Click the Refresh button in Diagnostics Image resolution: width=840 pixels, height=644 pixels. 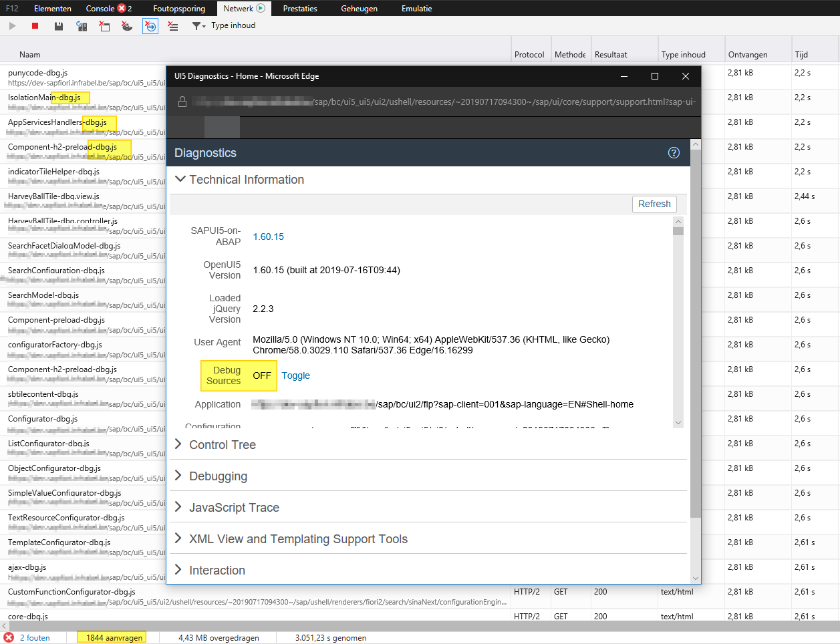[654, 204]
